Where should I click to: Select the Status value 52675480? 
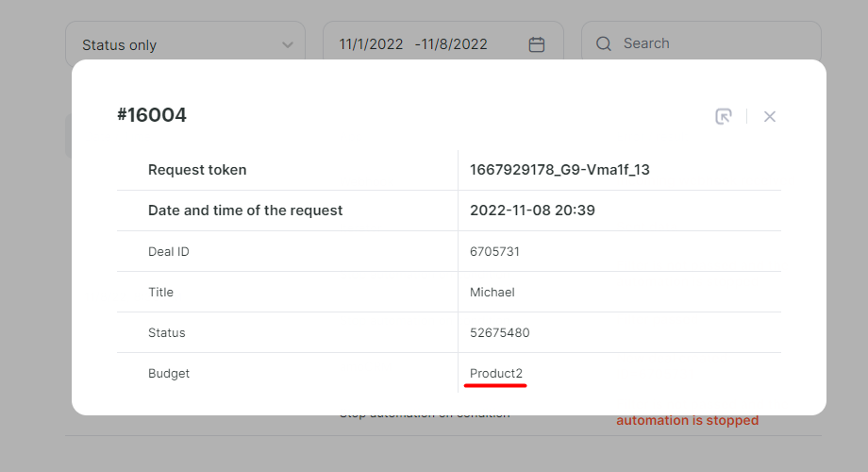(x=500, y=333)
